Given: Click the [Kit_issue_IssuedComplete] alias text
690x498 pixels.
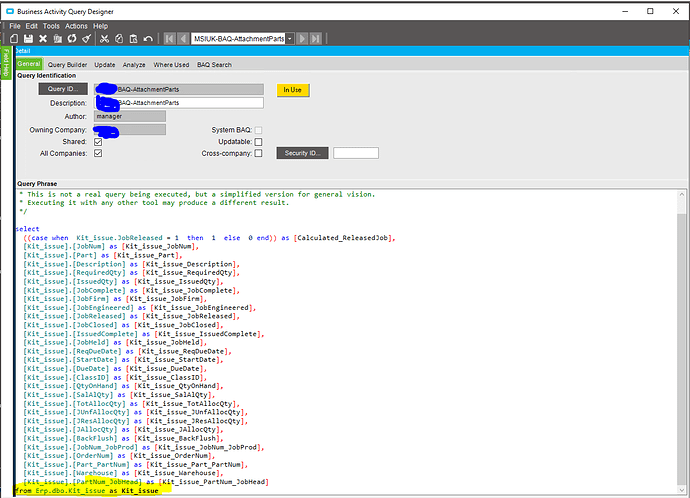Looking at the screenshot, I should [x=207, y=334].
